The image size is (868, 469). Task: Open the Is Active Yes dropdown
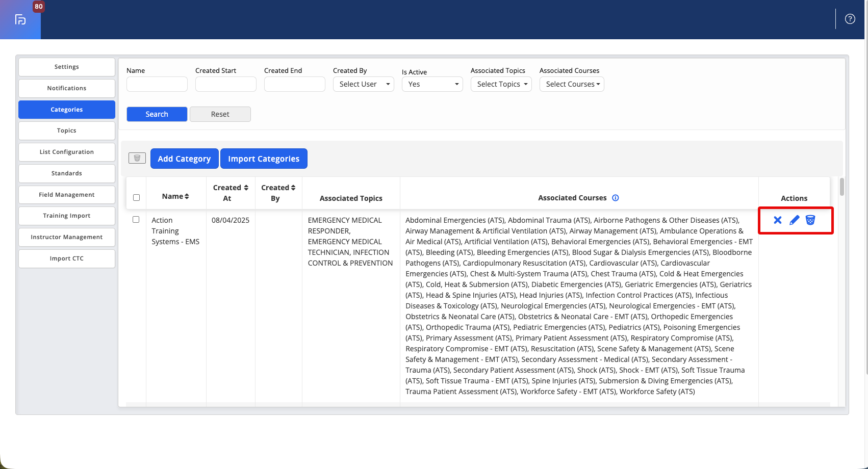click(x=432, y=84)
